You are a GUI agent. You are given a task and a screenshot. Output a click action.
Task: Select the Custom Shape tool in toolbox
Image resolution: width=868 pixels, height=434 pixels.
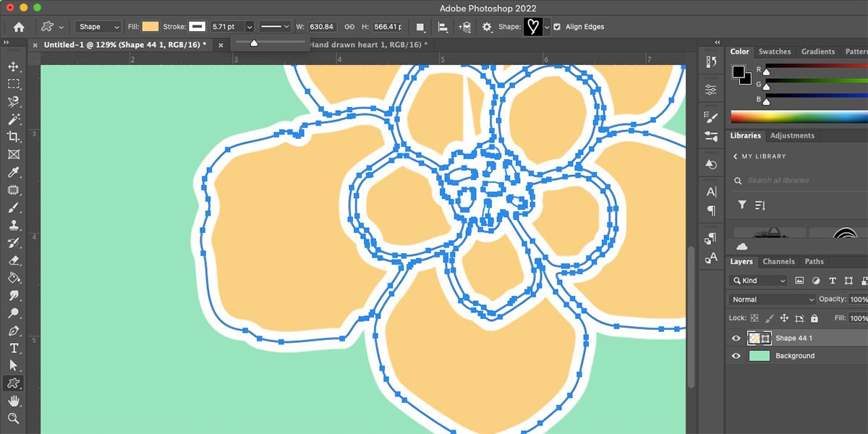[14, 383]
